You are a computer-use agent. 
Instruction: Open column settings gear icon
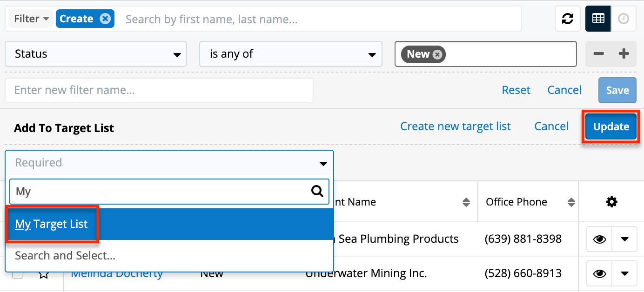click(x=611, y=202)
